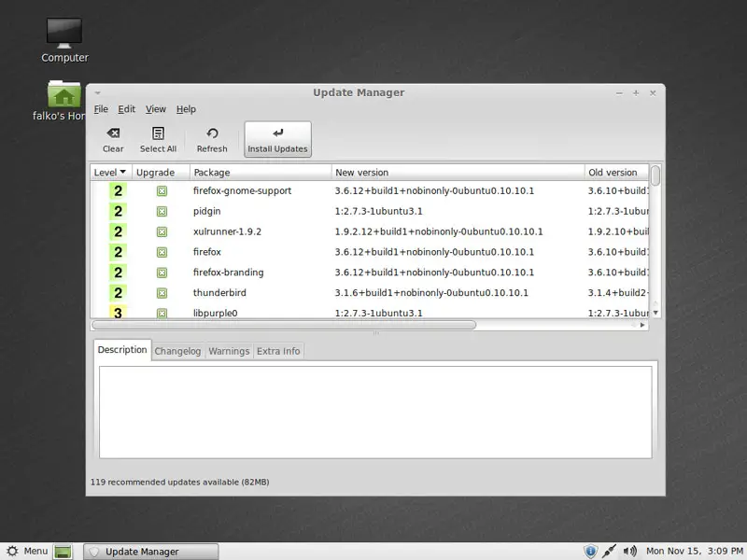Click status text 119 recommended updates available

click(x=179, y=482)
